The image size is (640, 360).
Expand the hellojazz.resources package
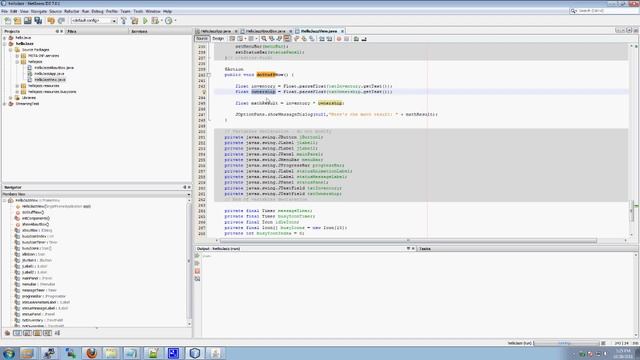17,86
